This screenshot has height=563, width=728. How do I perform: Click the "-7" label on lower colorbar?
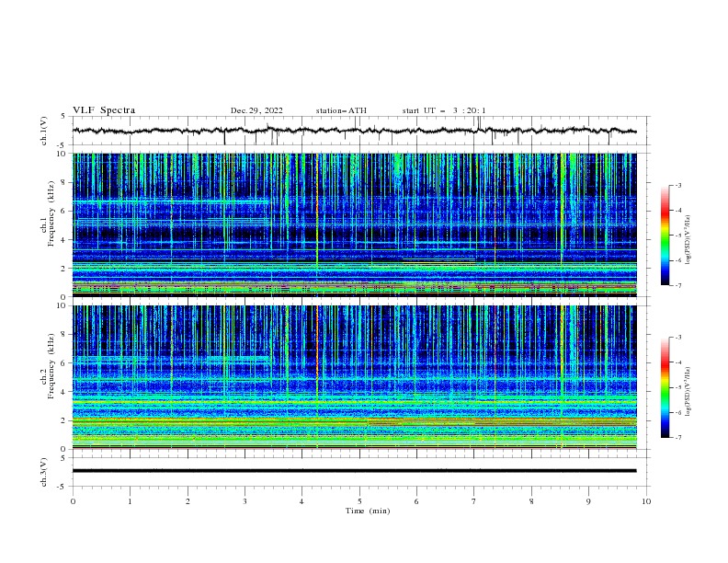(677, 437)
